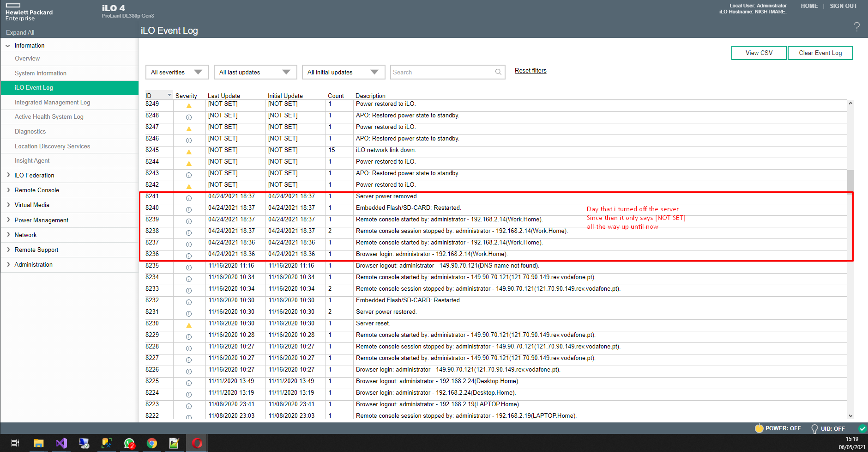Sort by the Last Update column header

tap(224, 96)
